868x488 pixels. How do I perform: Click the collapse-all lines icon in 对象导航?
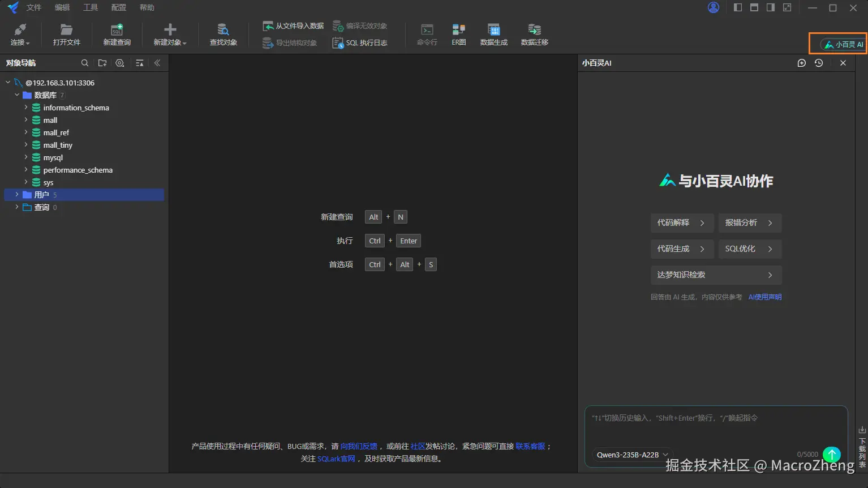(x=140, y=63)
